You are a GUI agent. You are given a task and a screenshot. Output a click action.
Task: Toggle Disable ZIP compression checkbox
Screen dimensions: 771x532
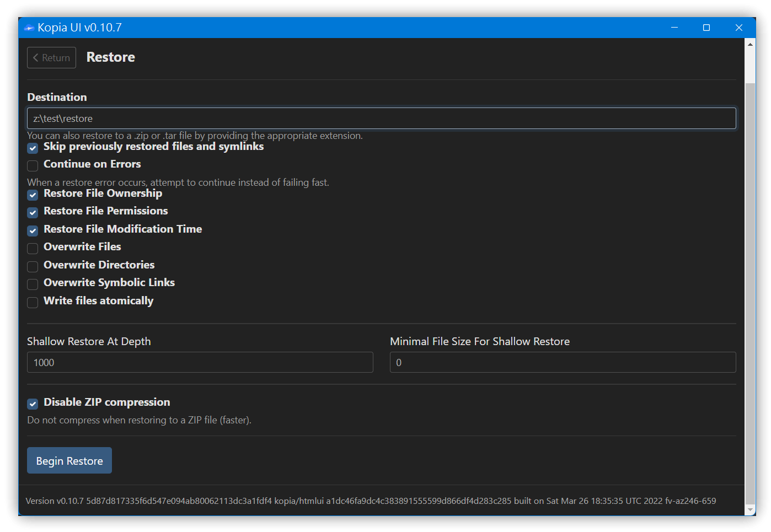tap(33, 404)
